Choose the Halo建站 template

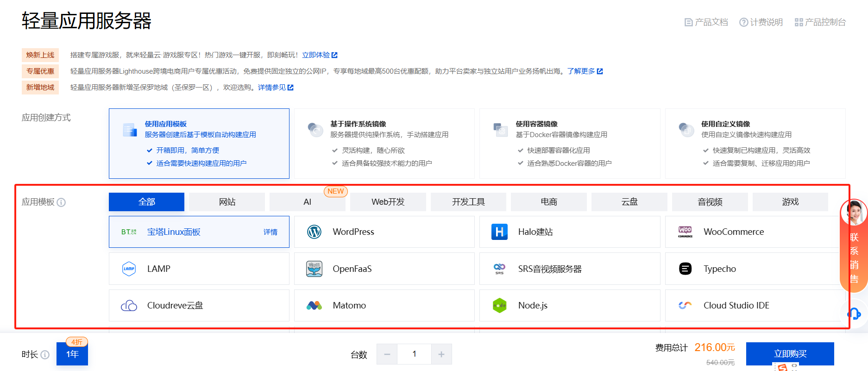point(570,232)
